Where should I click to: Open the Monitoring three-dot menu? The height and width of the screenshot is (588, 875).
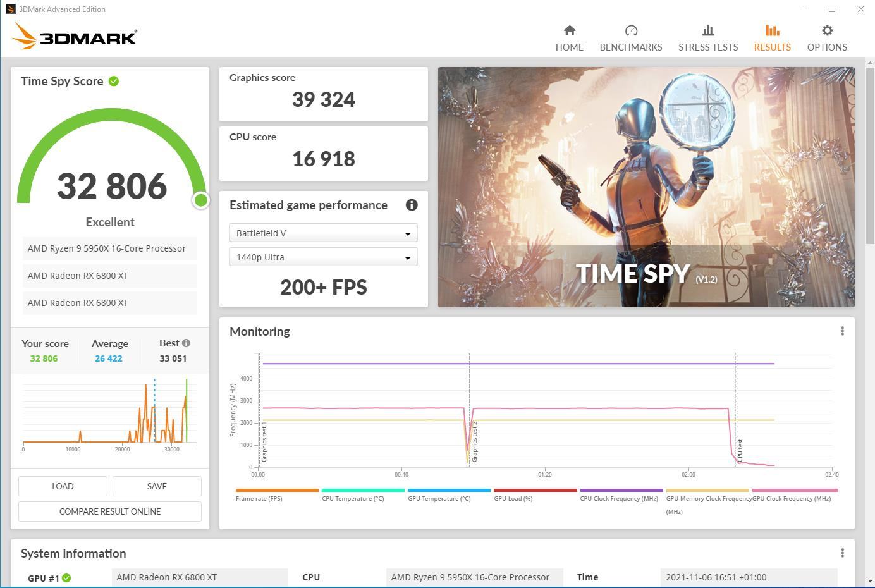coord(842,331)
